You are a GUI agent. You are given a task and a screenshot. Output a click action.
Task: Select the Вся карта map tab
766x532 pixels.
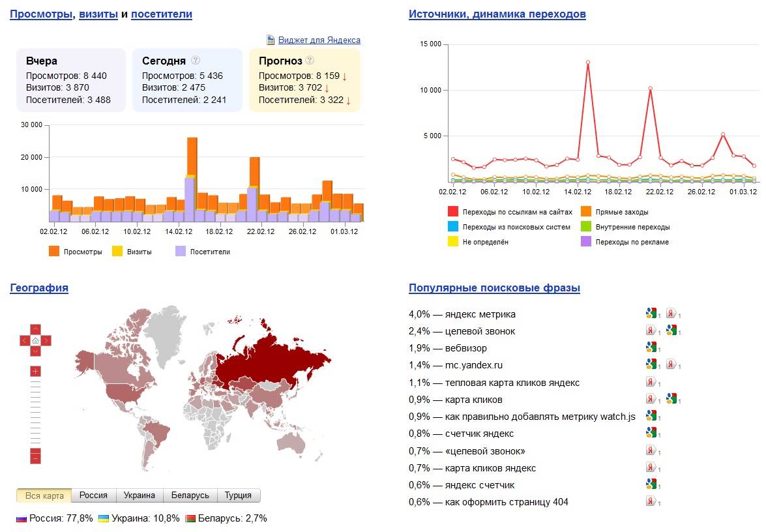click(44, 495)
